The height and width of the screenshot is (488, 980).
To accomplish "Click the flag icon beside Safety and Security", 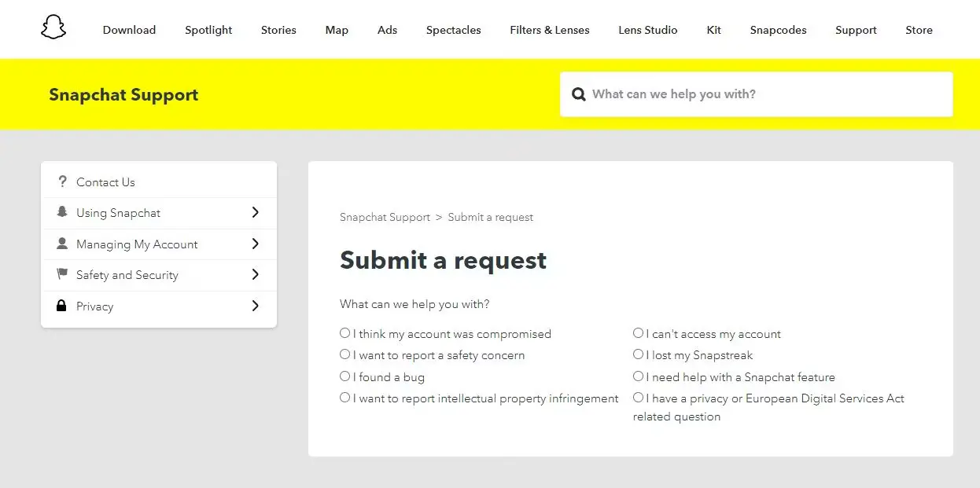I will click(62, 274).
